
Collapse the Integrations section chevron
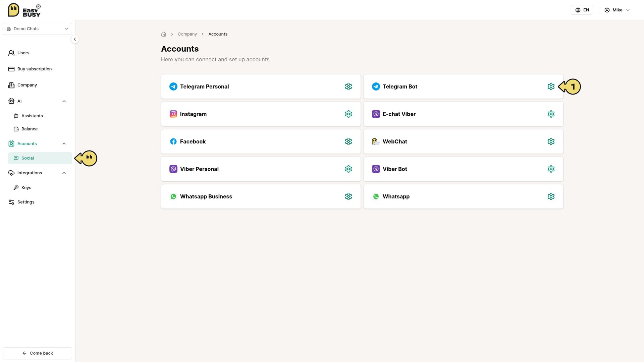(64, 173)
